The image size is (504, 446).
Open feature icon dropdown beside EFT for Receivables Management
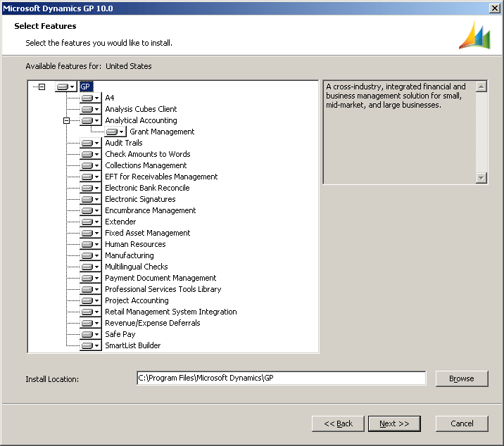[91, 177]
